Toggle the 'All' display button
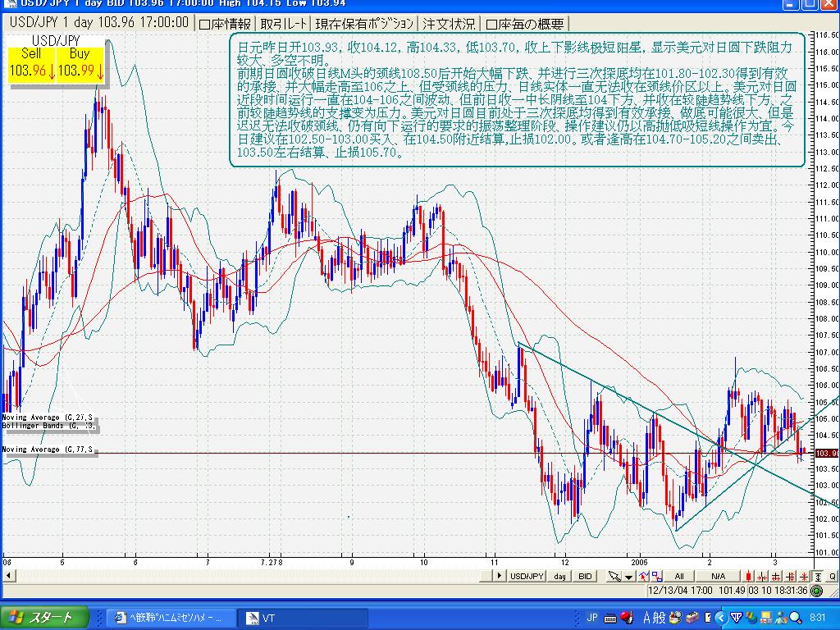 [678, 577]
